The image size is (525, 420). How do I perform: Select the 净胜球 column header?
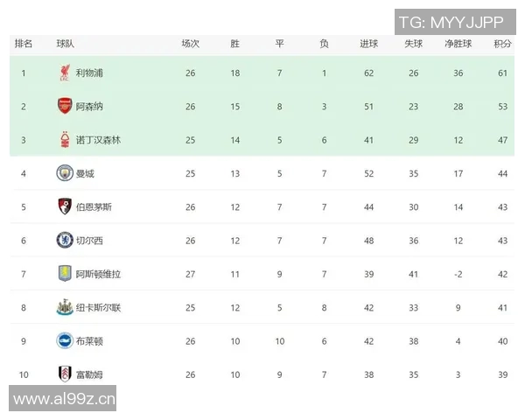click(458, 44)
